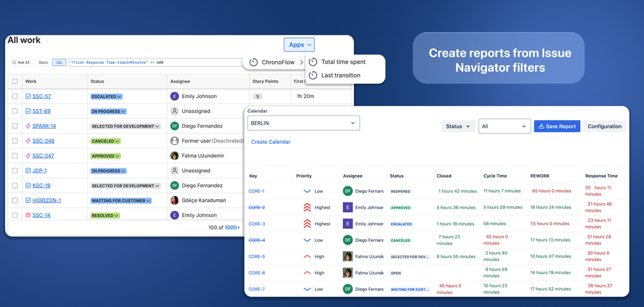Click the DF avatar in the CORE-4 row

point(347,240)
